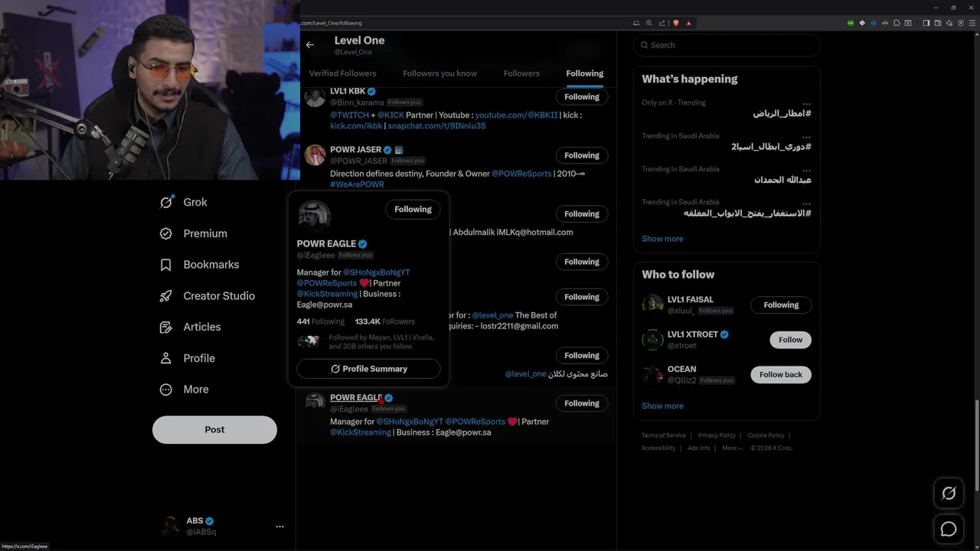Screen dimensions: 980x551
Task: Show more Who to follow suggestions
Action: [662, 406]
